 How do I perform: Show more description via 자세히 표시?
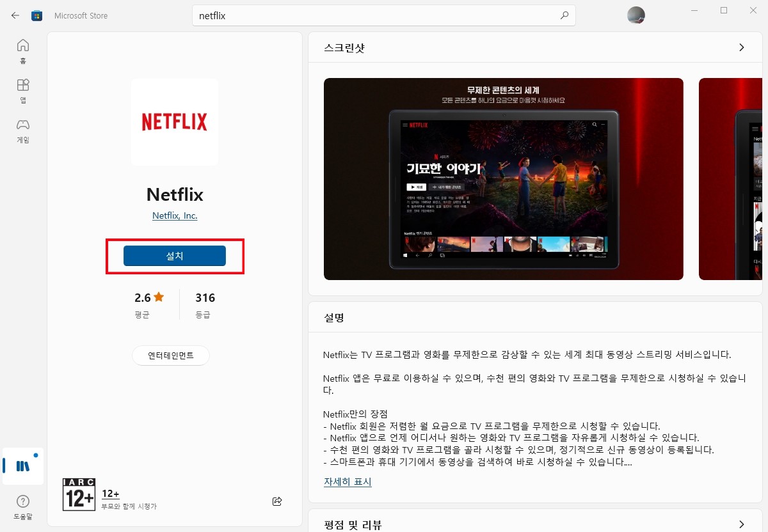(347, 482)
